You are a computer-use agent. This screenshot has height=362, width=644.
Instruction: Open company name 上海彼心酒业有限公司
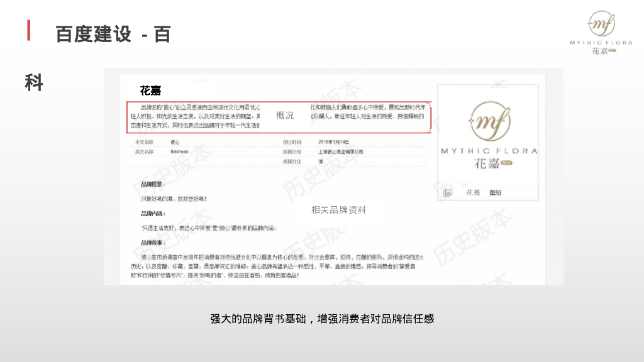[341, 152]
